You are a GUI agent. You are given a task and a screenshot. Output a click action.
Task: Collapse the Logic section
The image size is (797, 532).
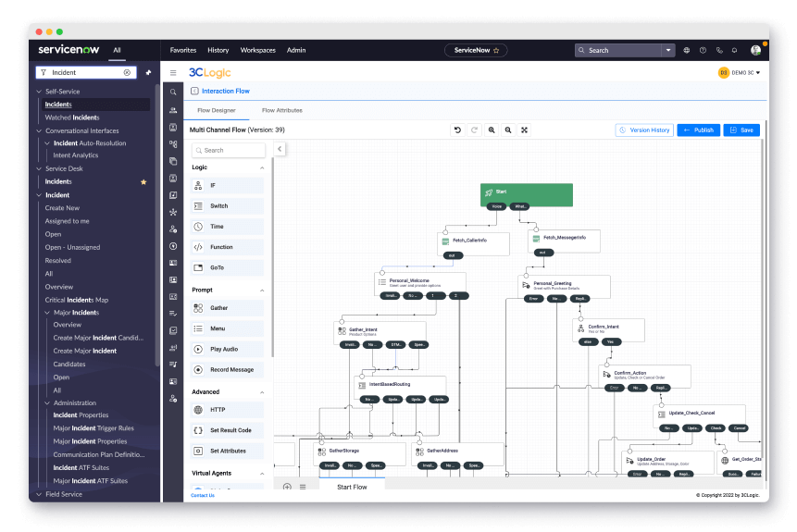click(262, 167)
